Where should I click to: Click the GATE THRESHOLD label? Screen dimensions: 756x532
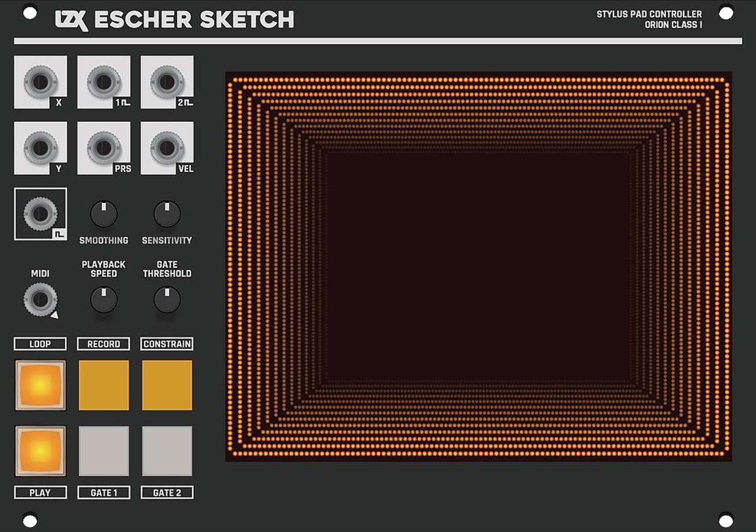pyautogui.click(x=167, y=269)
